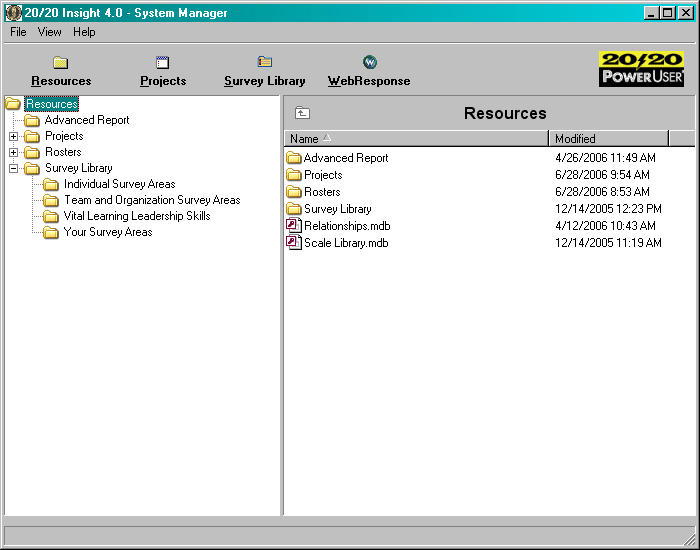Viewport: 700px width, 550px height.
Task: Click the date 6/28/2006 8:53 AM
Action: [x=602, y=192]
